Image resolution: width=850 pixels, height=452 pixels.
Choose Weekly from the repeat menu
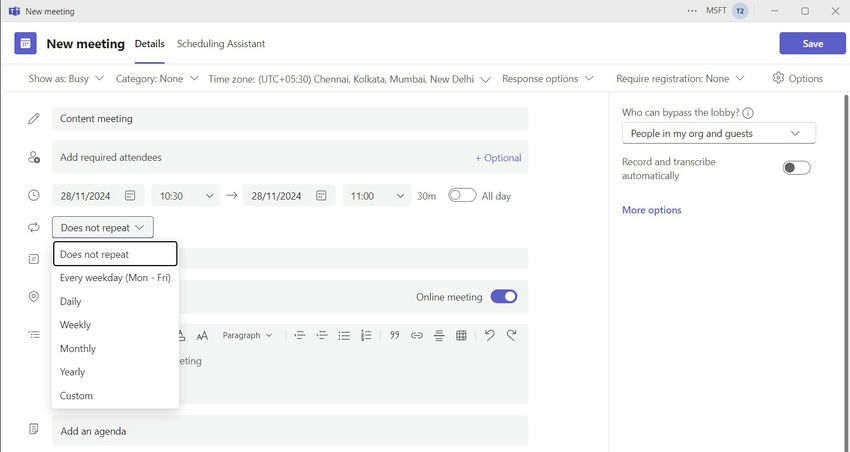pyautogui.click(x=75, y=325)
